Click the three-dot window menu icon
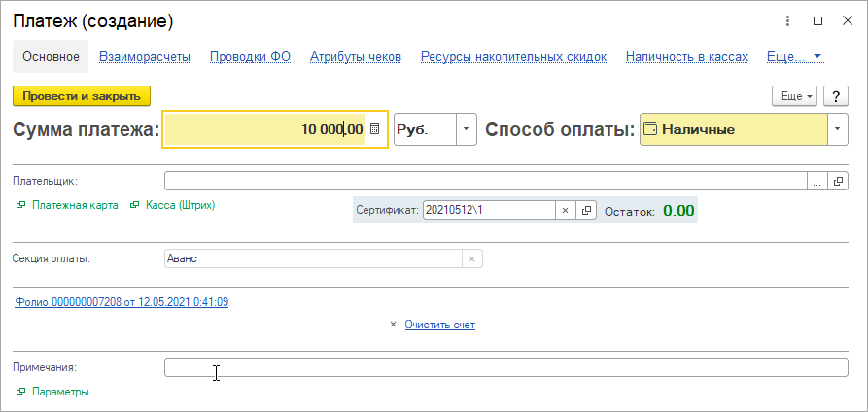868x412 pixels. (787, 21)
